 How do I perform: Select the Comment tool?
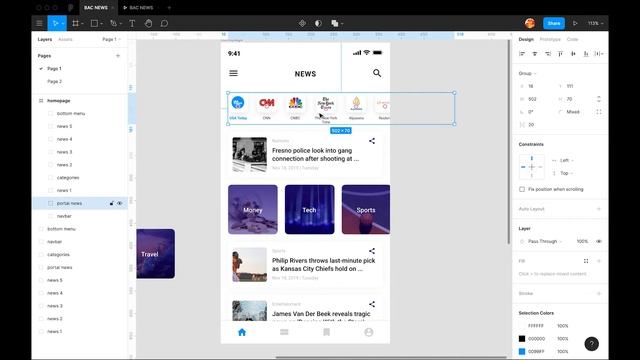click(164, 23)
